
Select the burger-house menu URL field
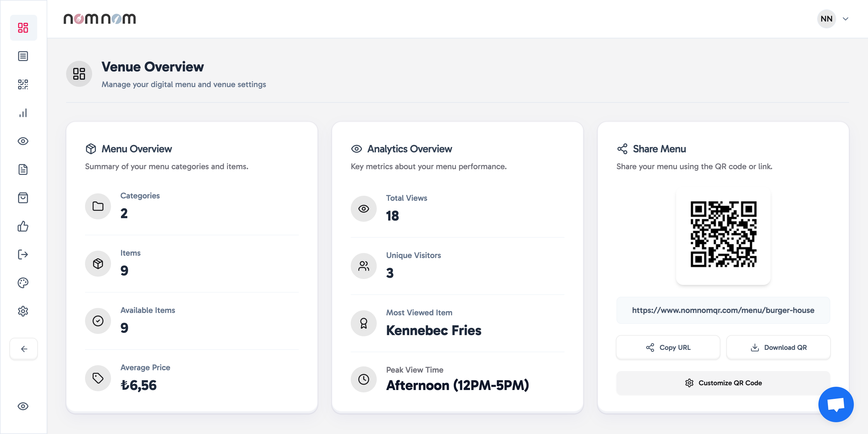click(x=723, y=310)
